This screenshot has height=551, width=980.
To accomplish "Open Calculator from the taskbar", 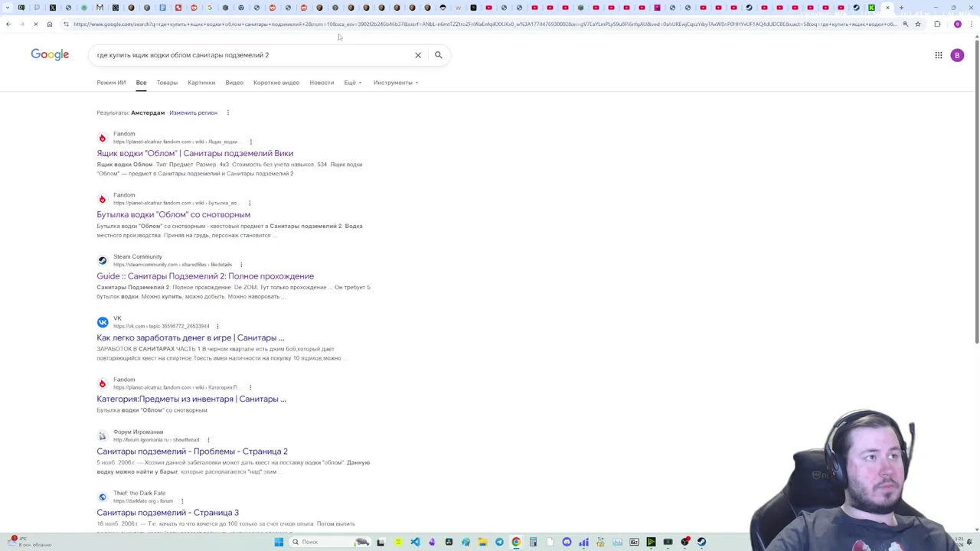I will coord(533,542).
